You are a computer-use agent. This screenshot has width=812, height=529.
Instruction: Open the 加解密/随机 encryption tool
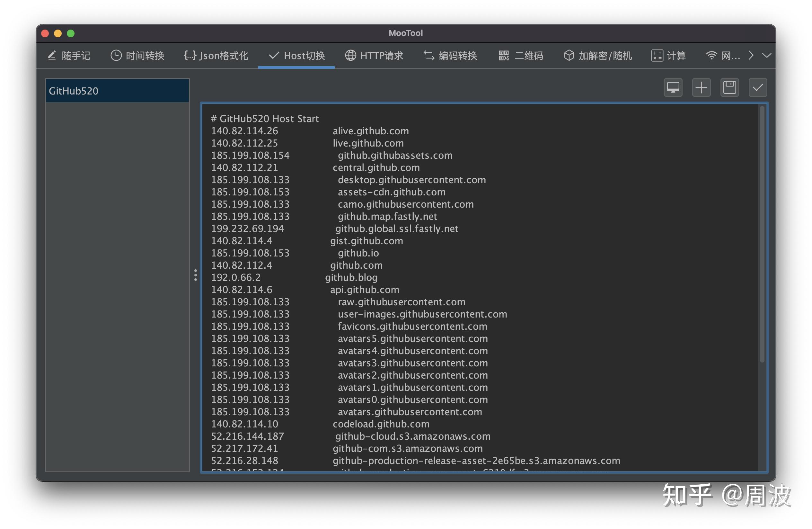click(x=598, y=56)
